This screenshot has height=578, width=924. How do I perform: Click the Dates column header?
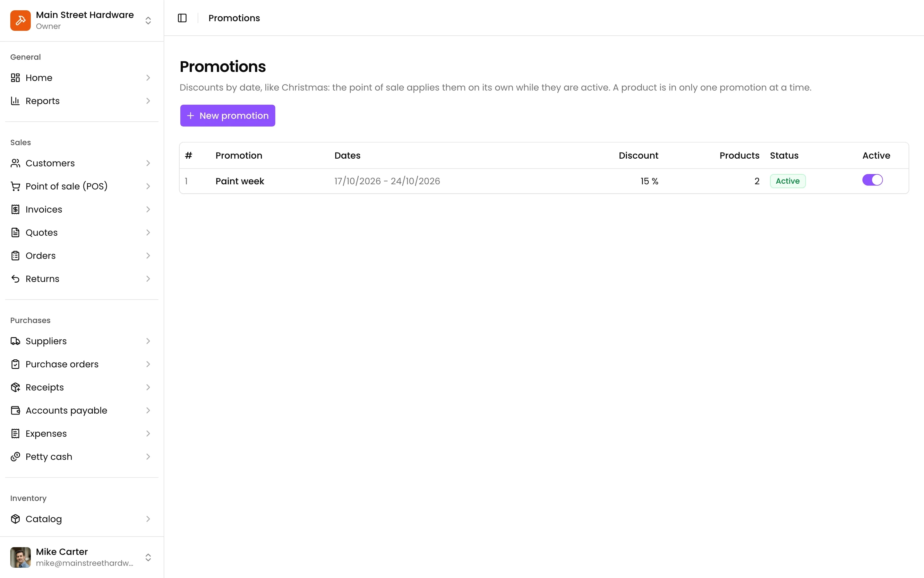[x=347, y=156]
